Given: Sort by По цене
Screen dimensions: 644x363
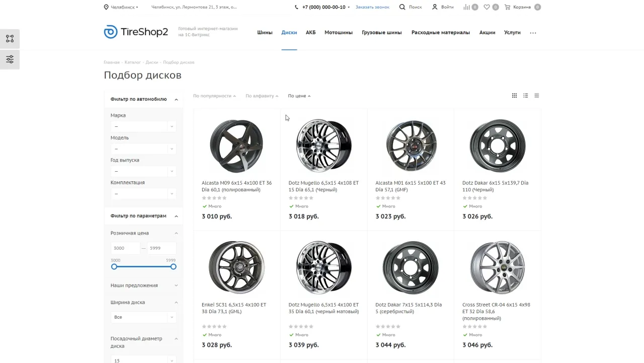Looking at the screenshot, I should (299, 96).
